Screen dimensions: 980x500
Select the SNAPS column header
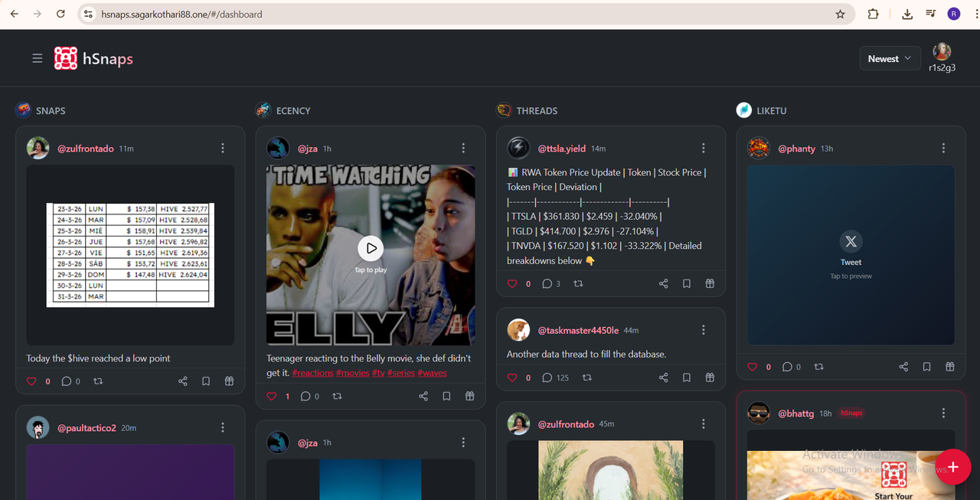coord(51,110)
